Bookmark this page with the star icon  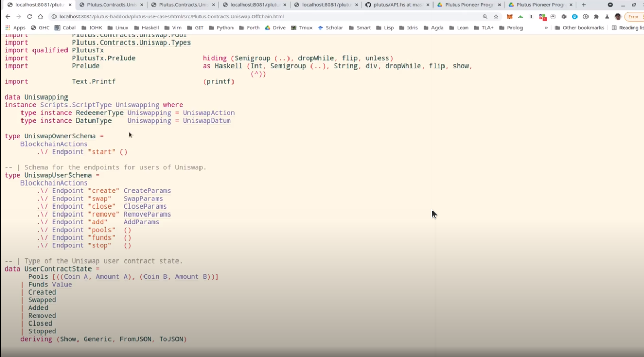(496, 17)
